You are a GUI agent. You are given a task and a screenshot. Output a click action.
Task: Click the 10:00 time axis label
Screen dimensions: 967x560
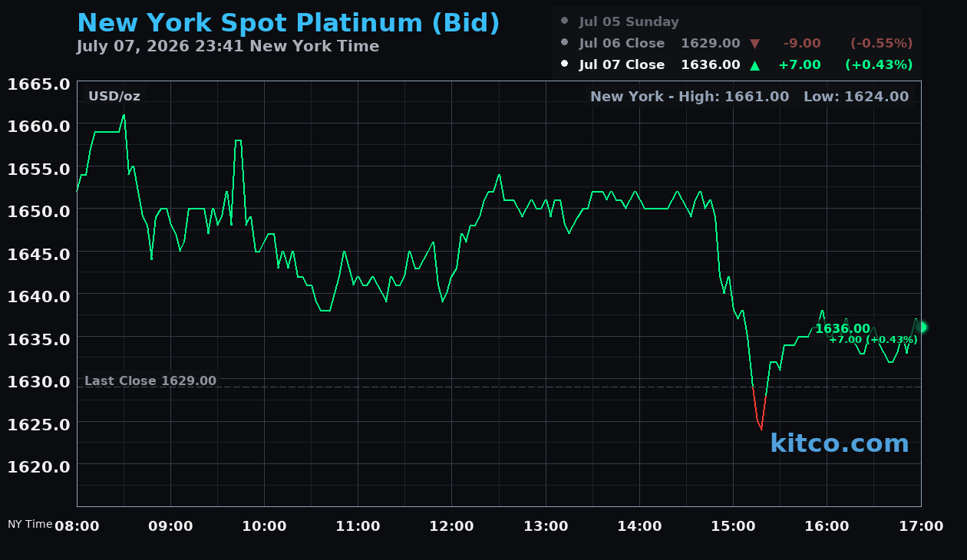[x=264, y=526]
